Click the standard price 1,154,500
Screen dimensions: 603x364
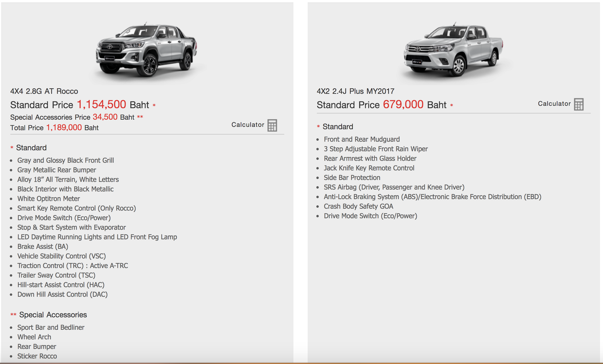tap(101, 104)
